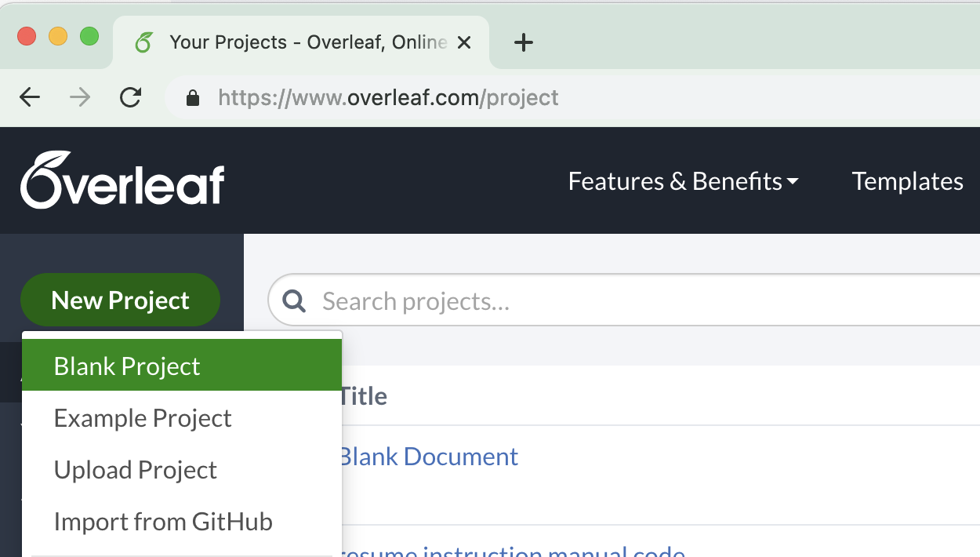Choose Blank Project from the menu
The image size is (980, 557).
126,366
